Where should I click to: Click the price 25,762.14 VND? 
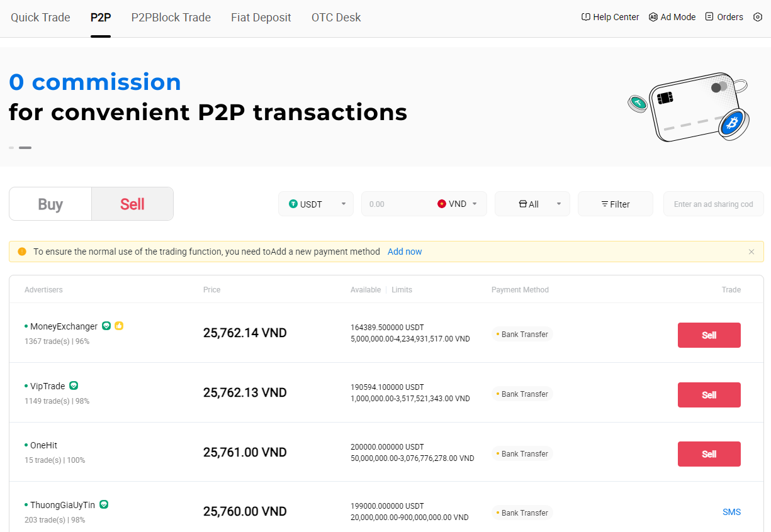pos(245,333)
